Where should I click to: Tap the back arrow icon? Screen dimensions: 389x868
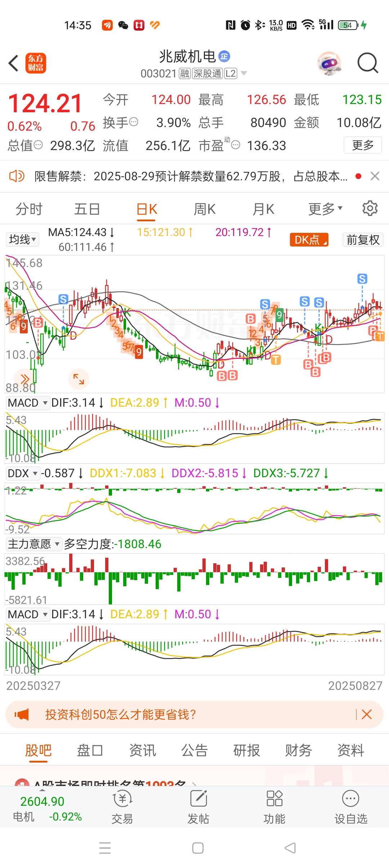(14, 63)
